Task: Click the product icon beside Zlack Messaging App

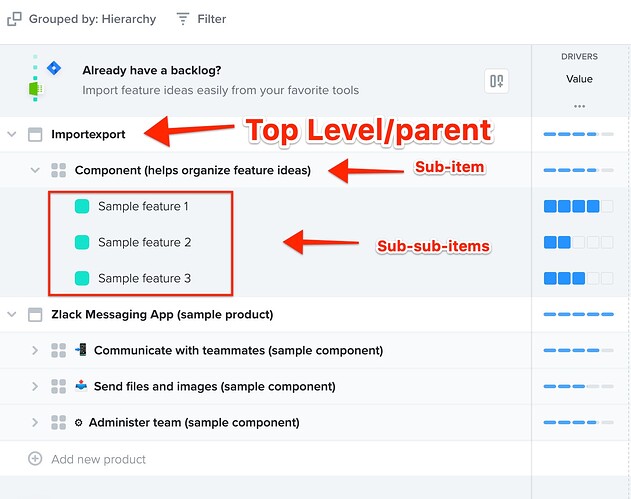Action: coord(35,315)
